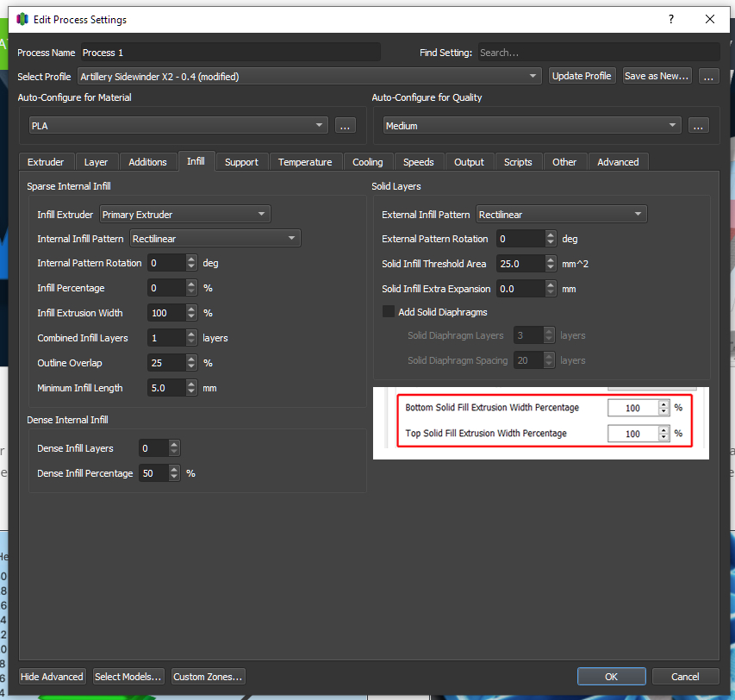Switch to the Additions tab
This screenshot has width=735, height=700.
[x=147, y=162]
